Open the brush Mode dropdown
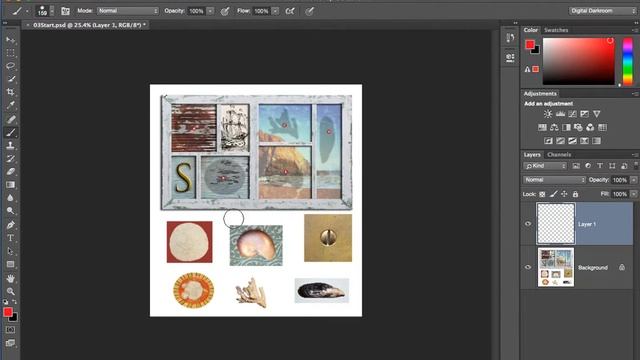Screen dimensions: 640x360 tap(128, 11)
